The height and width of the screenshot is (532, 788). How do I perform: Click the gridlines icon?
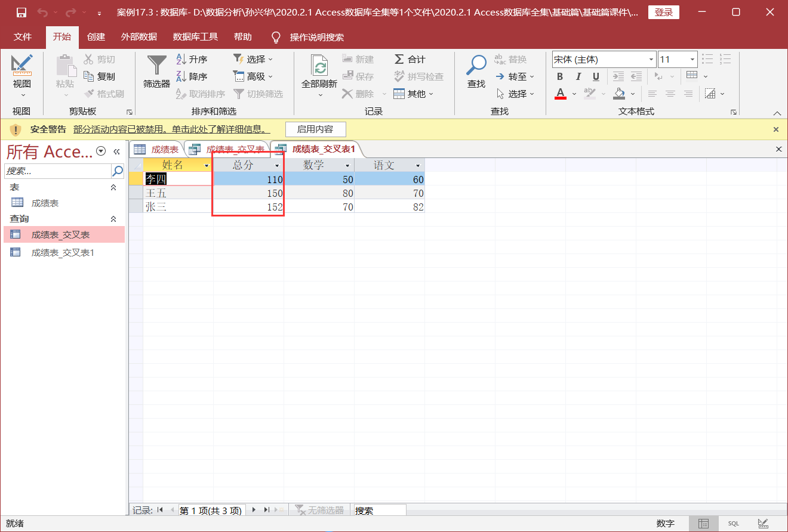[x=692, y=76]
